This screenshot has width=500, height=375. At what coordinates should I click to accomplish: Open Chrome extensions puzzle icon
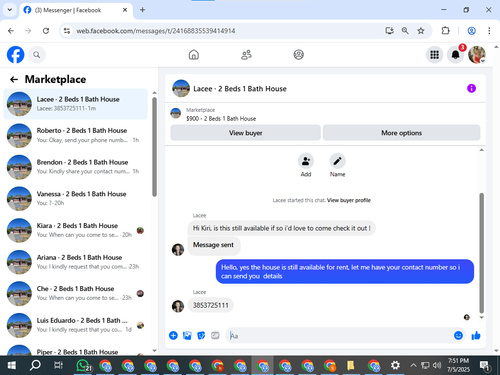tap(445, 31)
